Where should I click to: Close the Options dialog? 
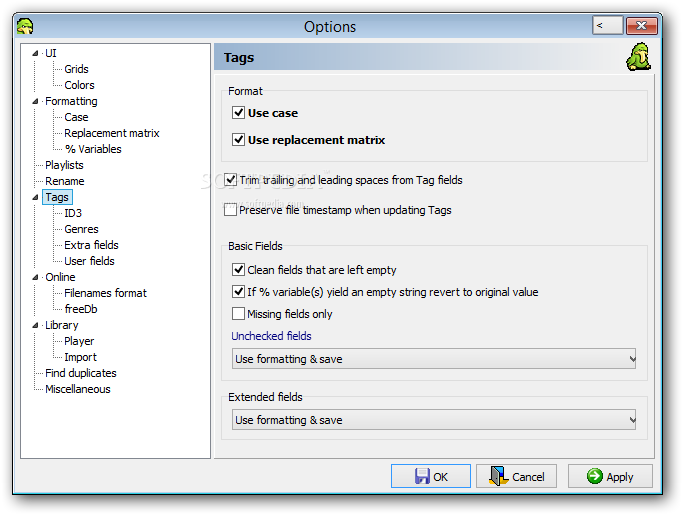[641, 25]
